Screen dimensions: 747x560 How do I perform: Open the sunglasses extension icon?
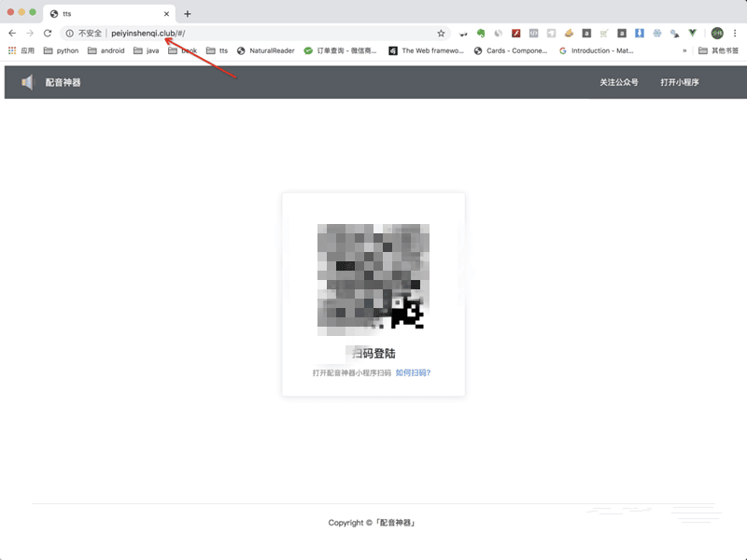click(x=463, y=34)
